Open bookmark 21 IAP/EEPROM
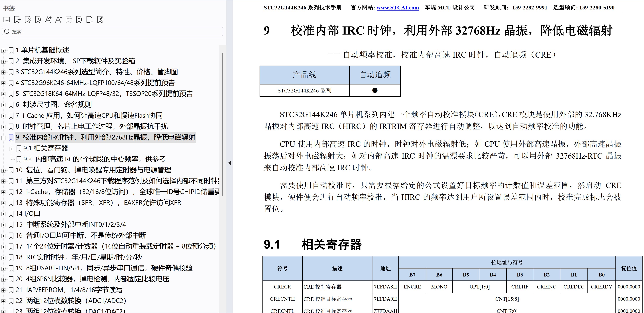This screenshot has height=313, width=644. pos(69,290)
